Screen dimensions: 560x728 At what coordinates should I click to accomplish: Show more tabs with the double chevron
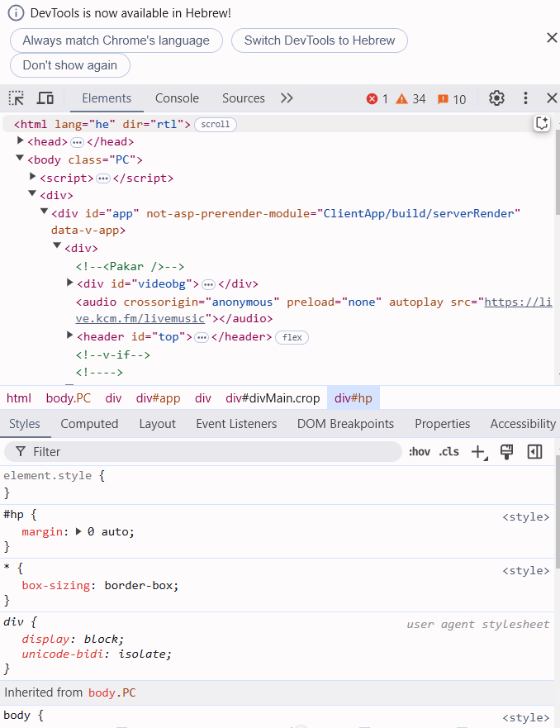pos(287,98)
